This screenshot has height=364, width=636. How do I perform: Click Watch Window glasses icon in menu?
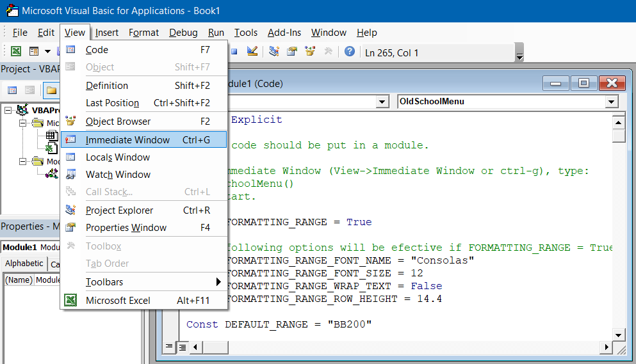70,174
